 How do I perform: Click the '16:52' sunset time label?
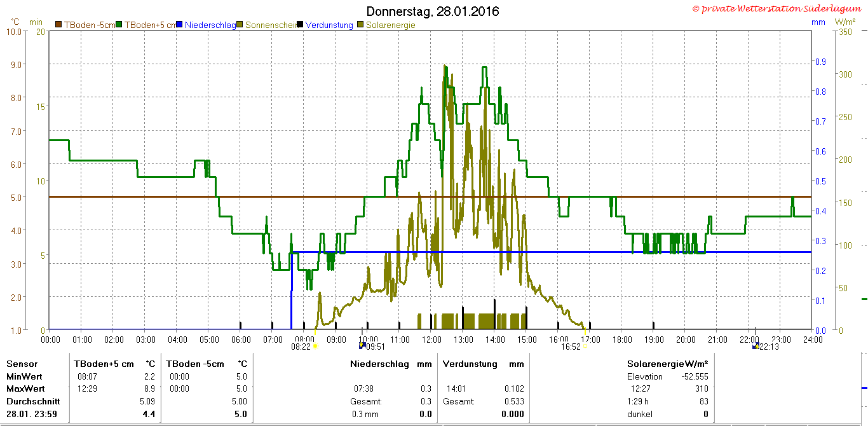[571, 347]
